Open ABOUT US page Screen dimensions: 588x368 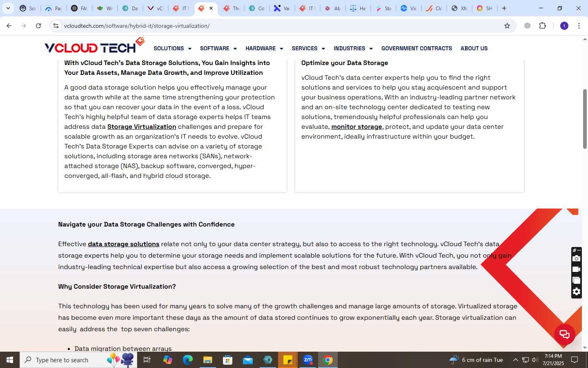click(x=474, y=48)
